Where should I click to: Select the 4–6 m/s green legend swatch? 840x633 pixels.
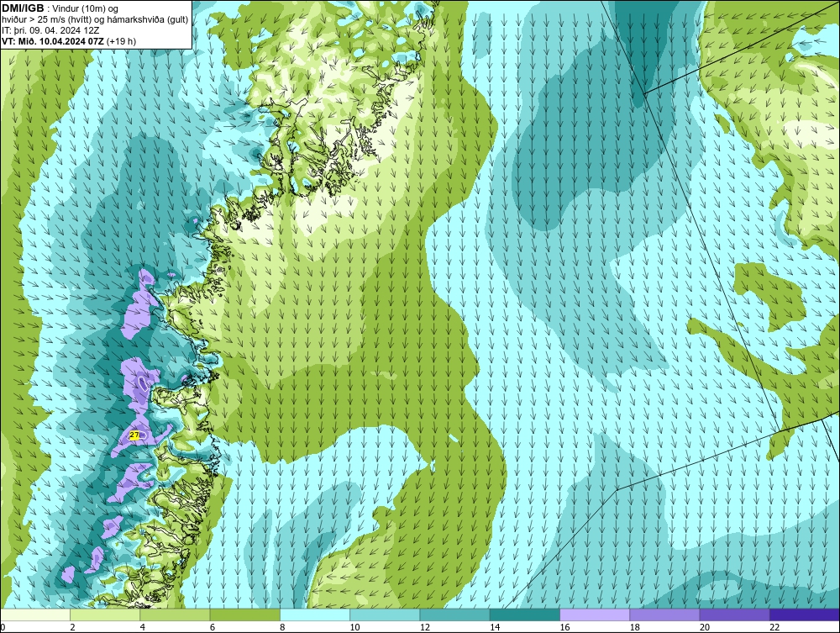[176, 615]
